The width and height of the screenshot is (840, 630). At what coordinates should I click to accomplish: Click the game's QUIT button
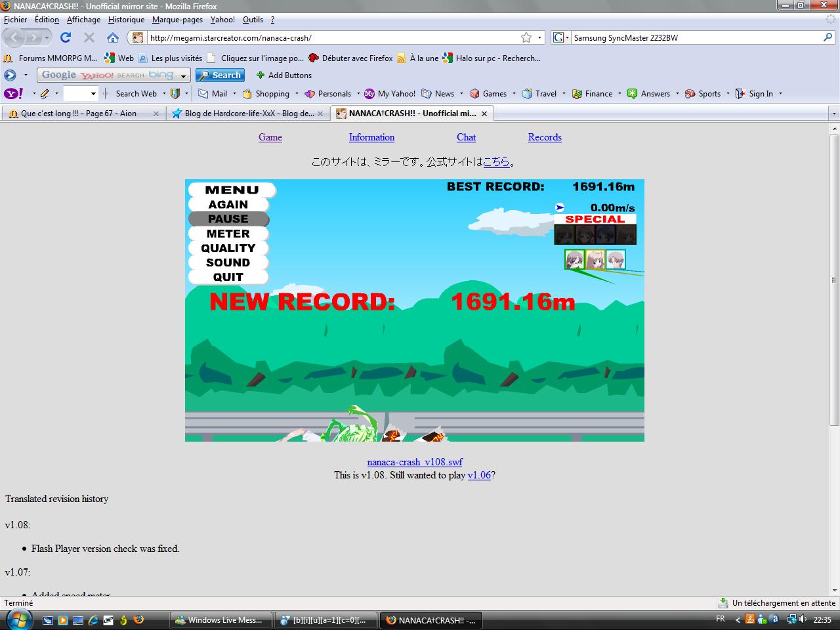point(228,277)
